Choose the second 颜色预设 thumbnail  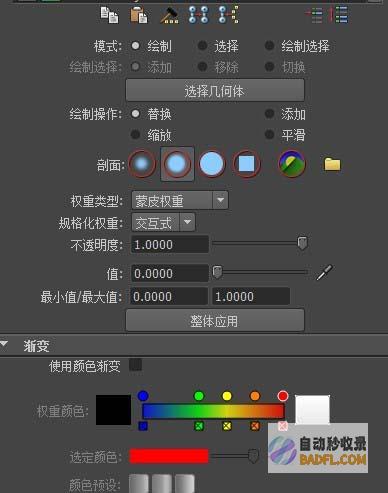click(x=162, y=483)
